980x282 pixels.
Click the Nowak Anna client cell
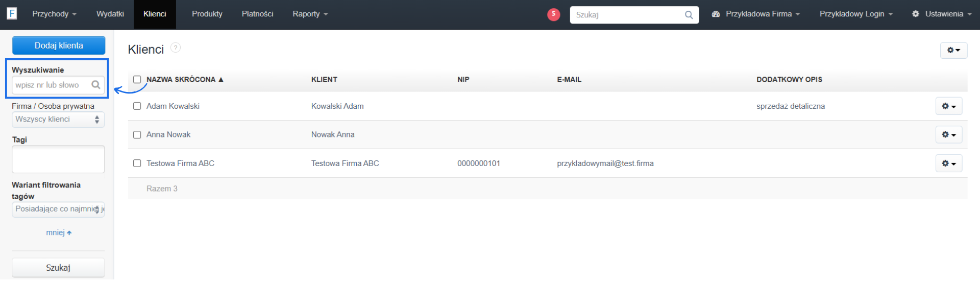click(333, 135)
